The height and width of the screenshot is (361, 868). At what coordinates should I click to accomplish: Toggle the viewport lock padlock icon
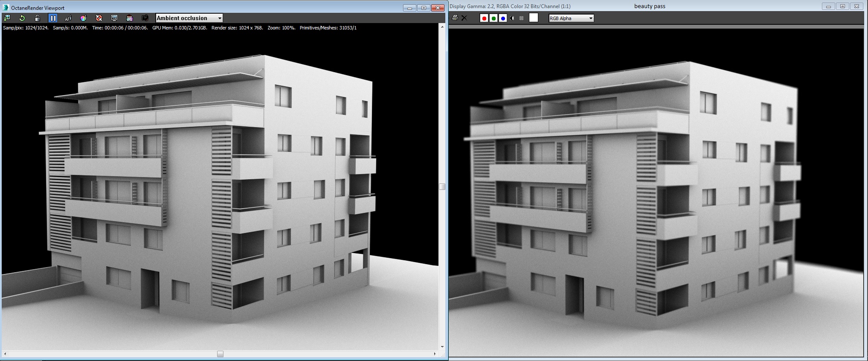click(38, 18)
